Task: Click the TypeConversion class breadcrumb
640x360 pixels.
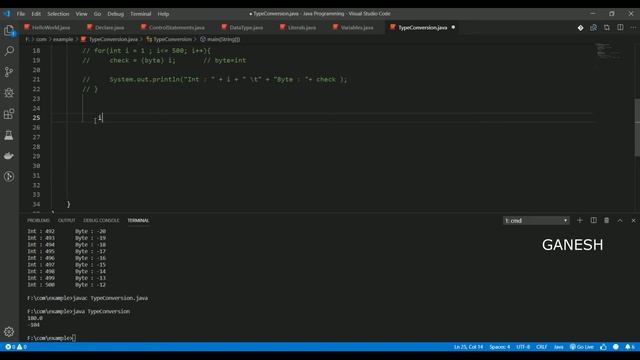Action: point(169,40)
